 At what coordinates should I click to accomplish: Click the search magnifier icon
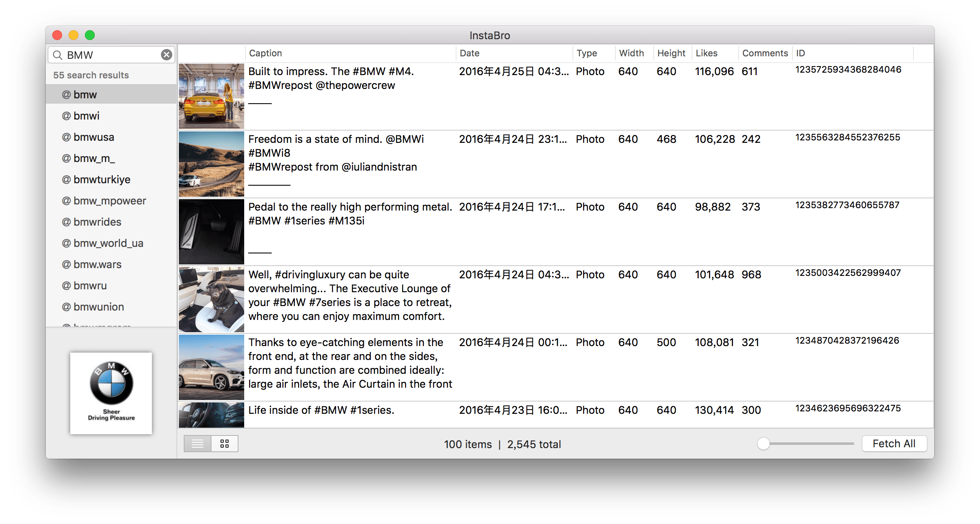tap(58, 55)
